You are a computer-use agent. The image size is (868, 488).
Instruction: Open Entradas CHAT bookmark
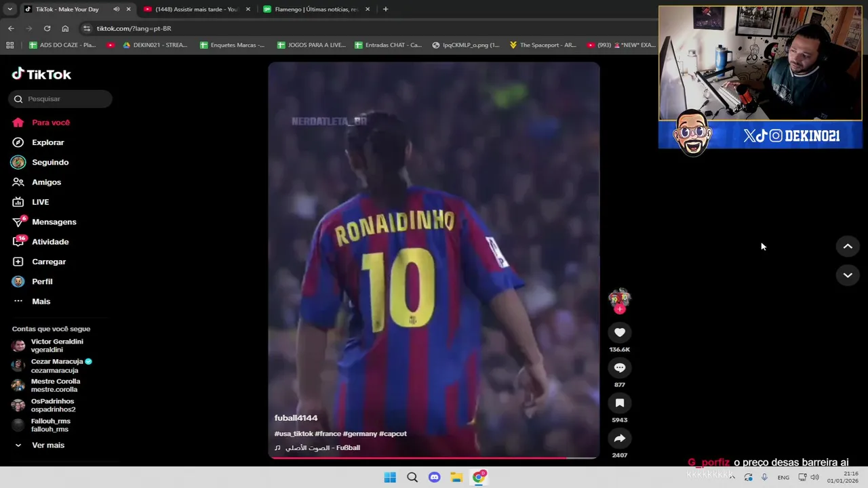click(x=388, y=45)
